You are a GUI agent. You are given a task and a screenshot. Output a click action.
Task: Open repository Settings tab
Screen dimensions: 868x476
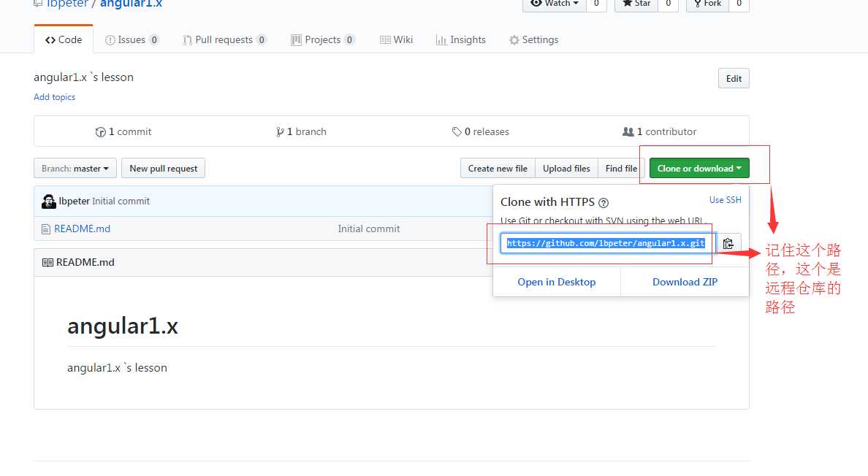tap(533, 40)
